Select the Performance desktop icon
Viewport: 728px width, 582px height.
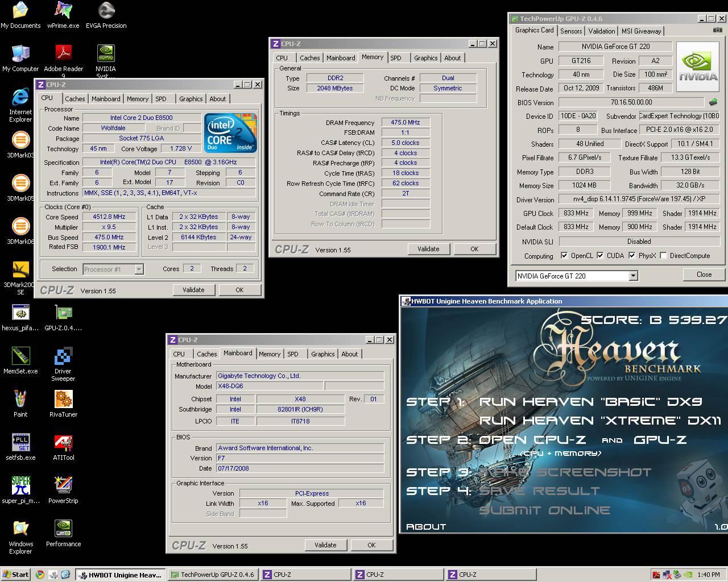(63, 534)
